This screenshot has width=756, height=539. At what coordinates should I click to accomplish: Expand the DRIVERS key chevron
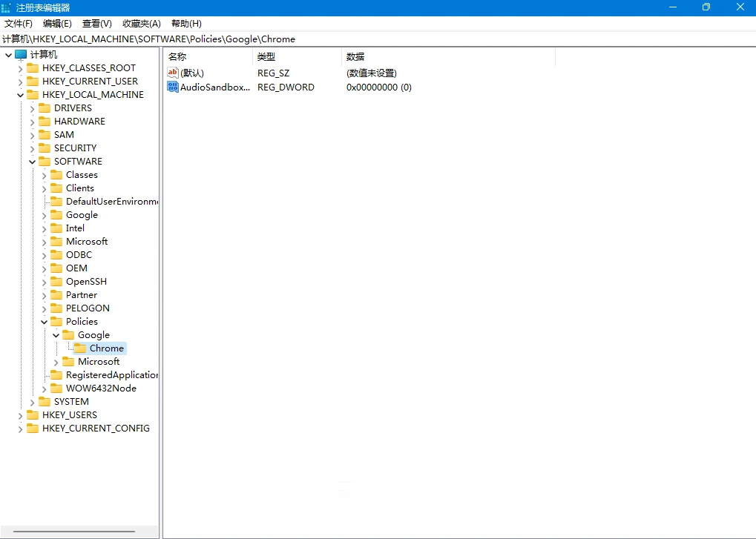pyautogui.click(x=33, y=108)
